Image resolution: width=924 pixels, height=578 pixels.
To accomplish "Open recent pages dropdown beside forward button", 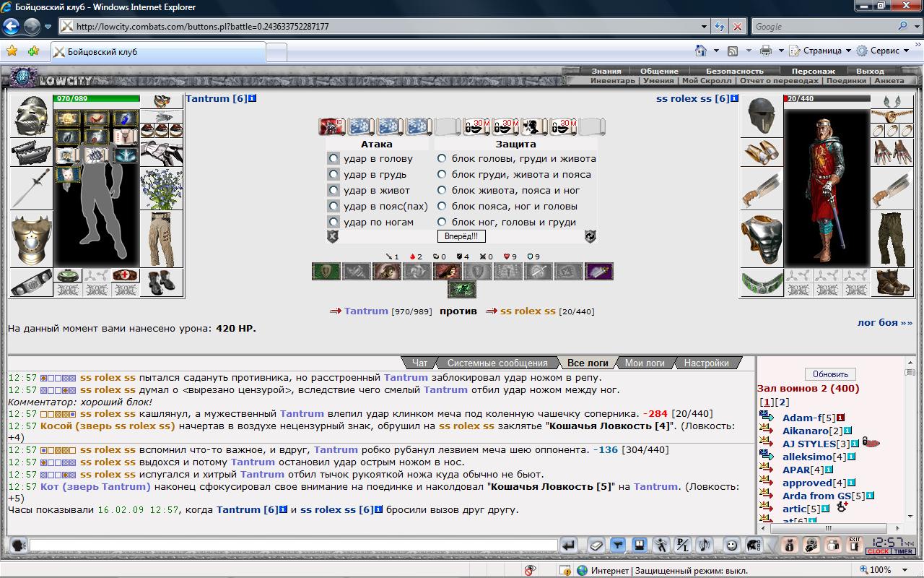I will 48,27.
